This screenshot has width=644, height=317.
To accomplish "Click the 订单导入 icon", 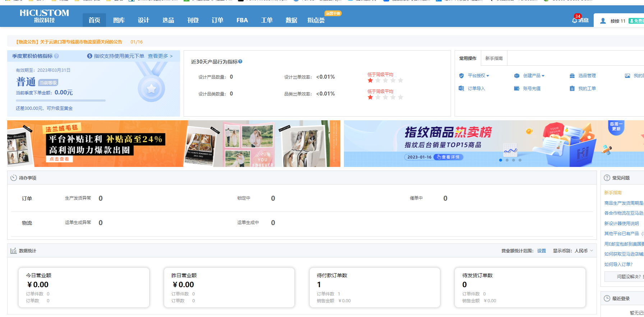I will tap(461, 88).
